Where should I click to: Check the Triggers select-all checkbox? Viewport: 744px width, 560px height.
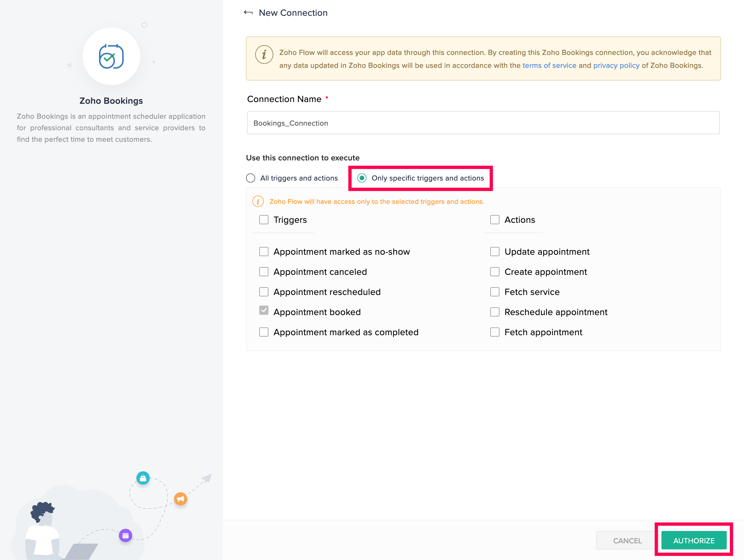pos(264,220)
